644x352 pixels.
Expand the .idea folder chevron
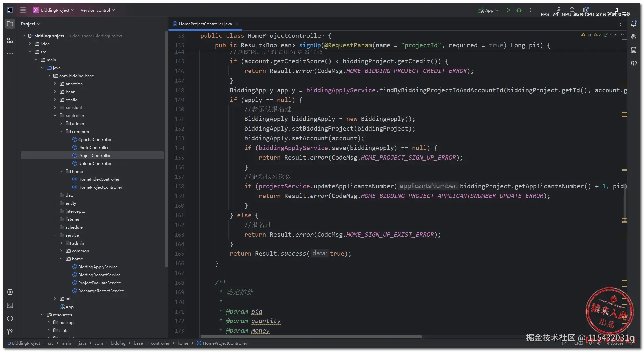[30, 44]
